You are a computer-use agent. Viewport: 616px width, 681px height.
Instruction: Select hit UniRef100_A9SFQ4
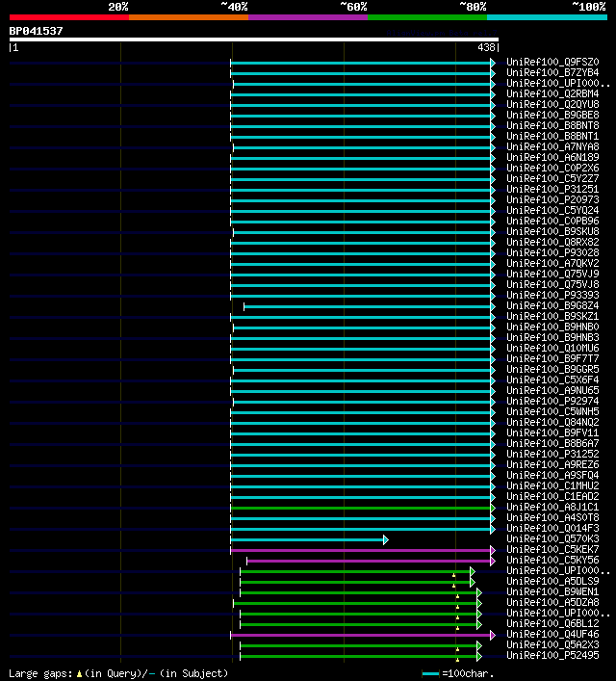552,475
